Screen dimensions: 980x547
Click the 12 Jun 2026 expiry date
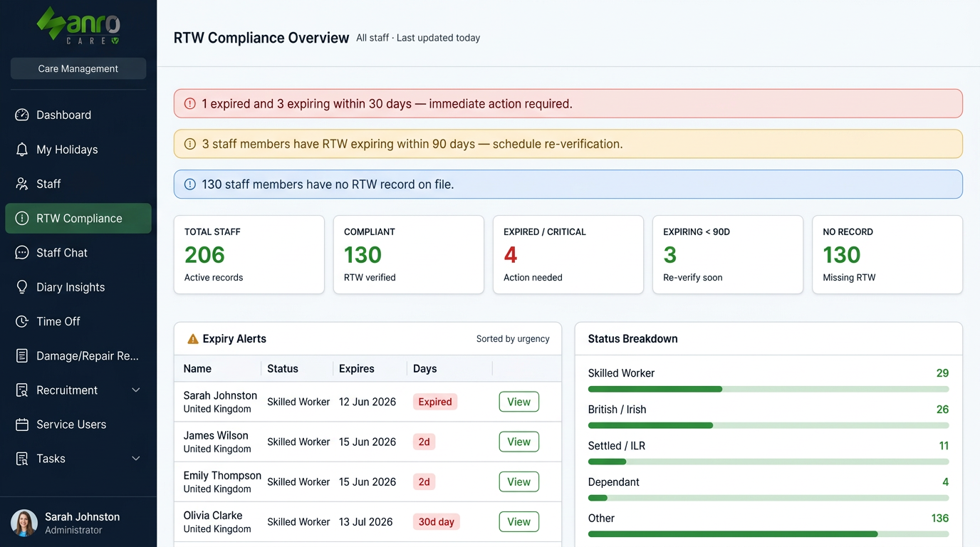coord(367,402)
